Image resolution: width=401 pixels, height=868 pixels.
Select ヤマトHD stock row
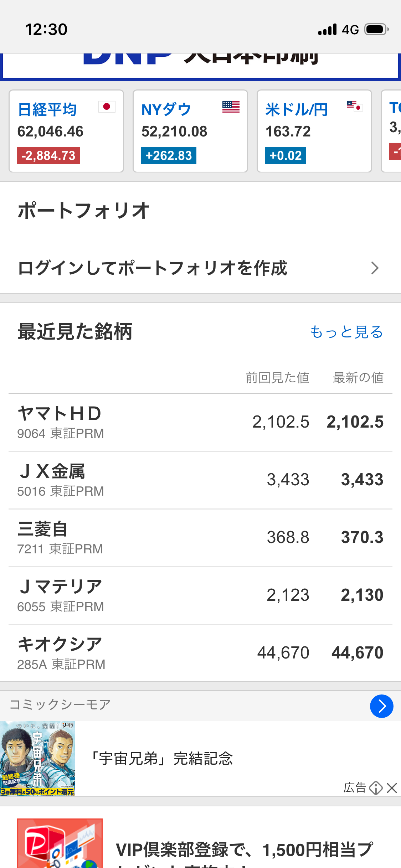pyautogui.click(x=200, y=423)
